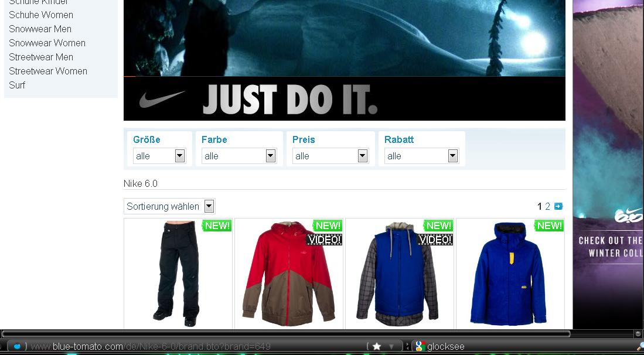Expand the Sortierung wählen dropdown
The image size is (644, 355).
coord(169,206)
